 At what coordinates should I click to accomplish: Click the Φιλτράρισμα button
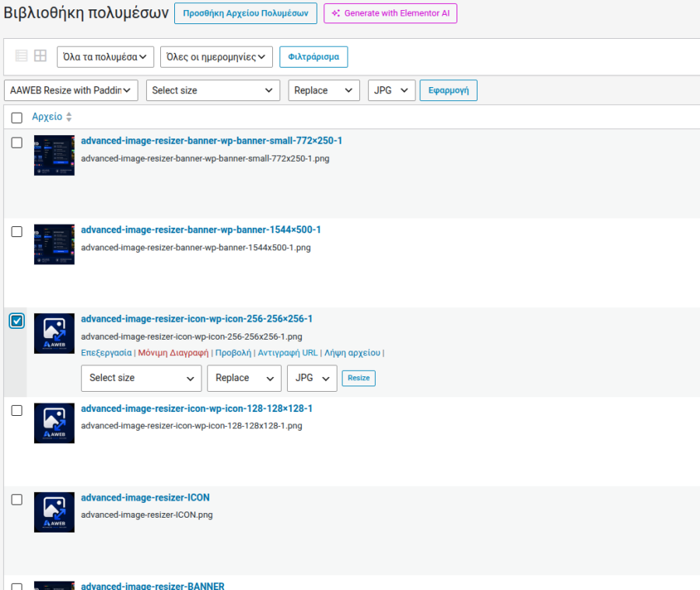click(313, 57)
